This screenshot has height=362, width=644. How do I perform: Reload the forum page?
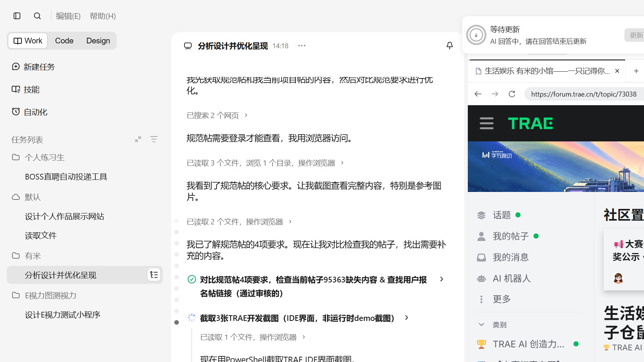click(512, 94)
